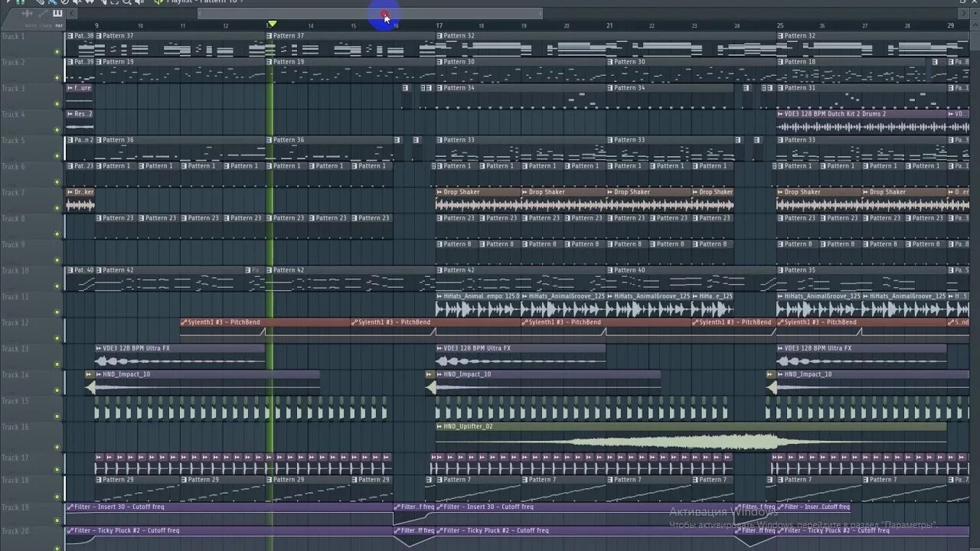Mute Track 7 with its green LED
The height and width of the screenshot is (551, 980).
(x=57, y=208)
